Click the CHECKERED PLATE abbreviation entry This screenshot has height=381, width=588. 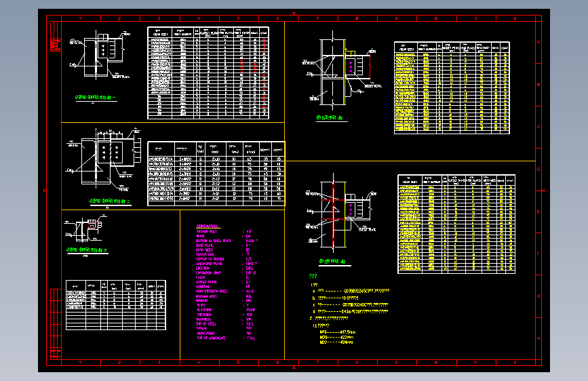(226, 264)
